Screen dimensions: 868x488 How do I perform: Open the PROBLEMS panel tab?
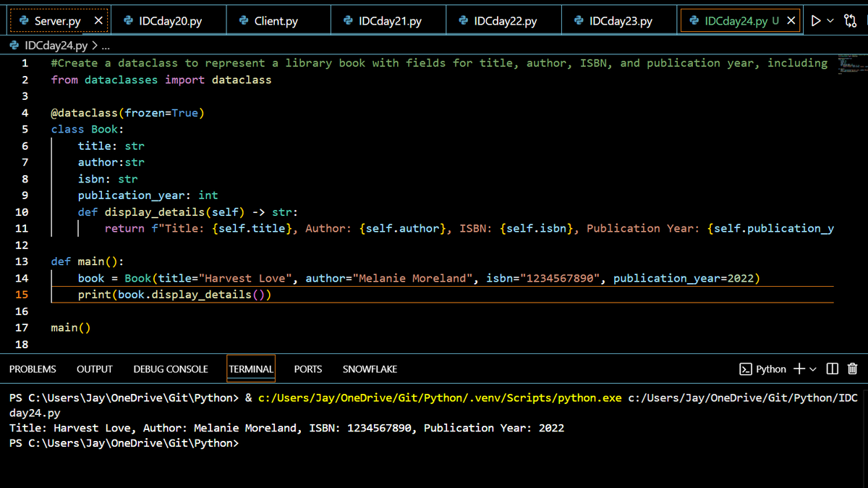(x=33, y=369)
